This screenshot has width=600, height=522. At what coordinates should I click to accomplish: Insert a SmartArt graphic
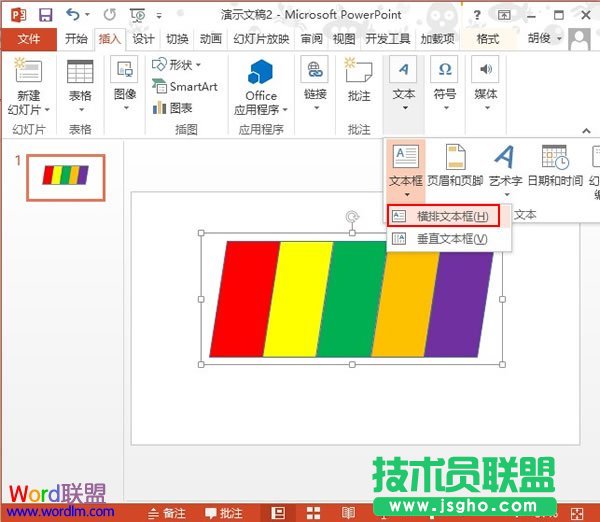pos(185,86)
